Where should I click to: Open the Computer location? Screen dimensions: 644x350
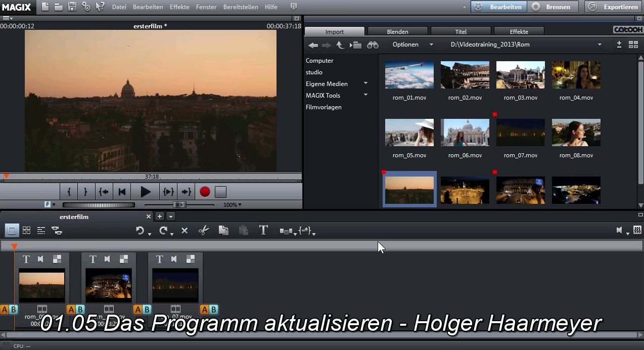(x=319, y=61)
